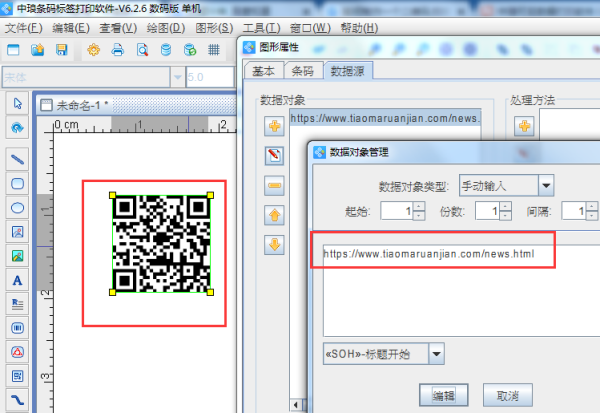Click the database settings icon
The image size is (600, 413).
(x=166, y=50)
